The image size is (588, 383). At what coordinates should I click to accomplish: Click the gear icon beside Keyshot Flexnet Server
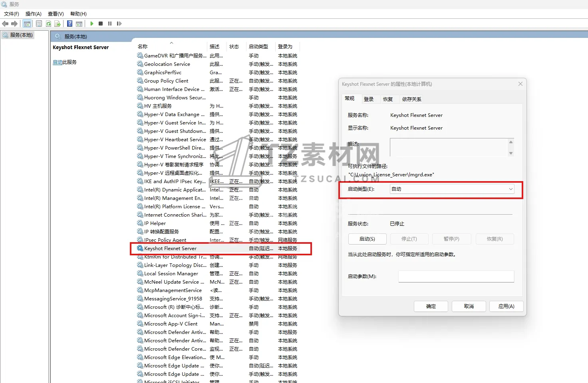(x=140, y=248)
